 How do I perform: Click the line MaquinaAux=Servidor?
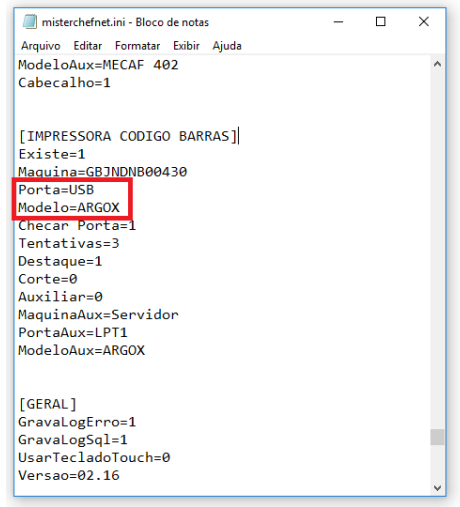point(98,315)
